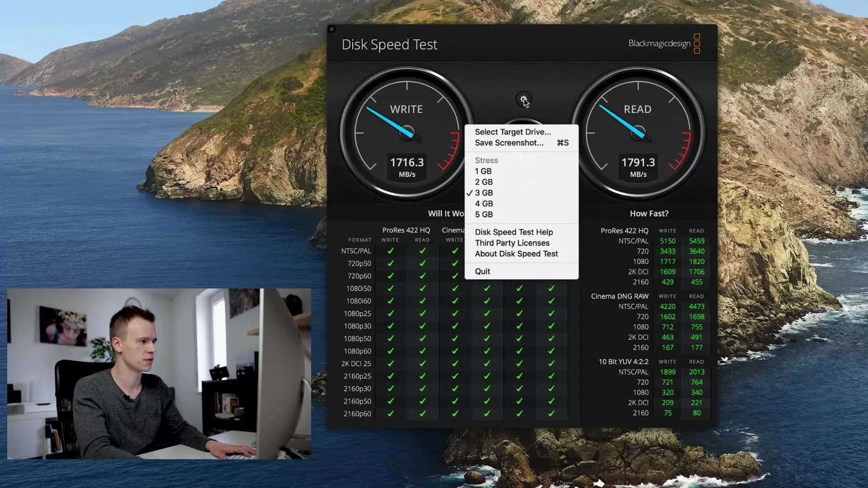Select 5 GB stress size
Image resolution: width=868 pixels, height=488 pixels.
click(x=521, y=215)
